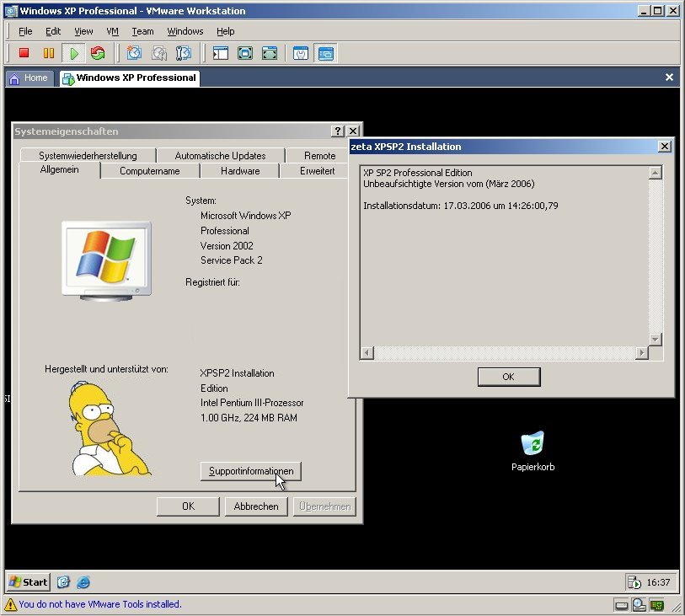Open the VM menu
The height and width of the screenshot is (616, 685).
click(x=112, y=31)
